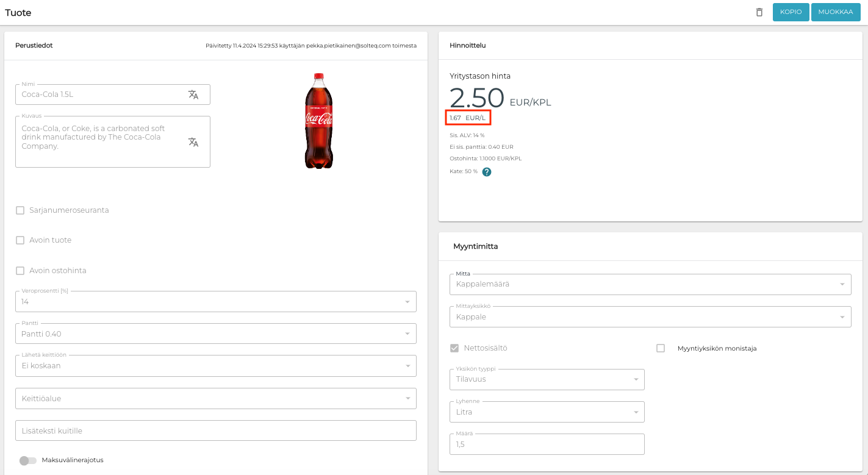The height and width of the screenshot is (475, 868).
Task: Click the Lisäteksti kuitille input field
Action: tap(215, 430)
